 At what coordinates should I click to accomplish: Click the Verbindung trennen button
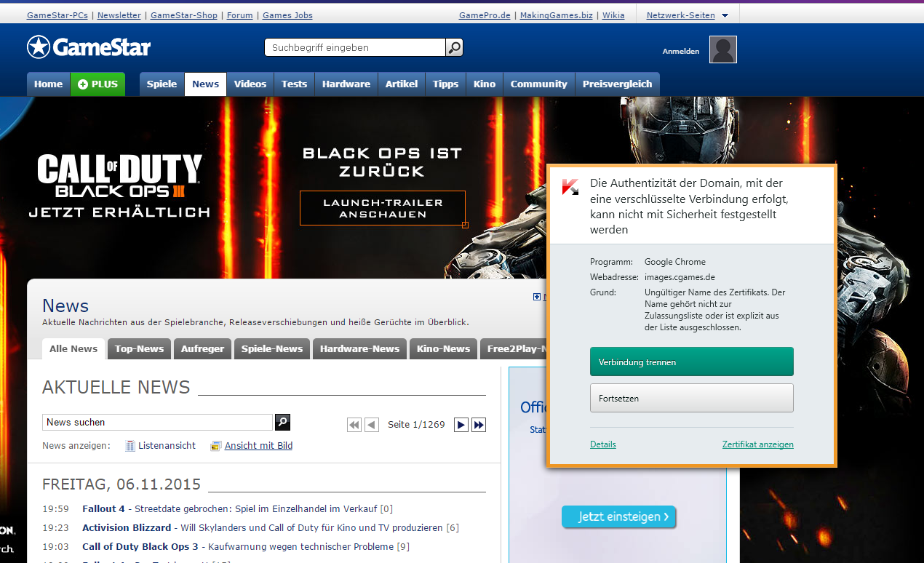tap(691, 362)
